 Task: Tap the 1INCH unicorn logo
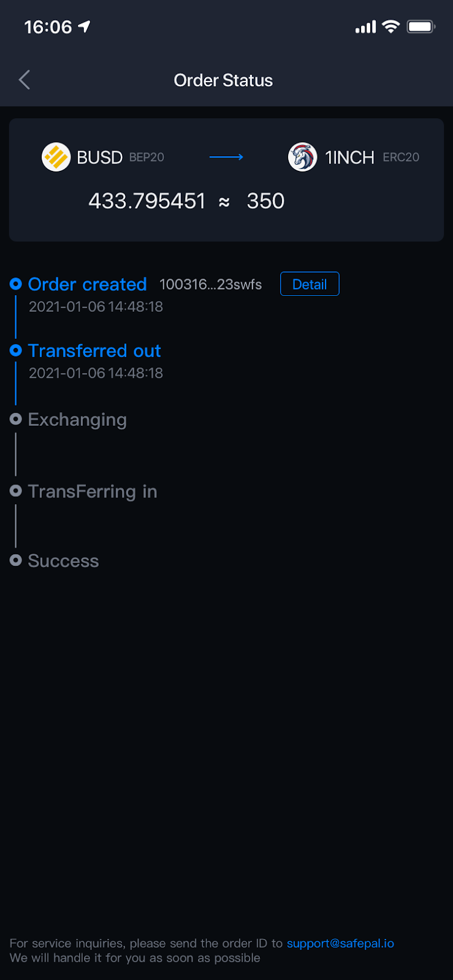[302, 157]
